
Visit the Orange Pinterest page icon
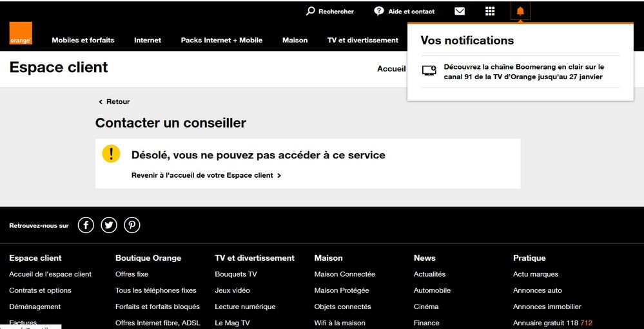coord(132,225)
